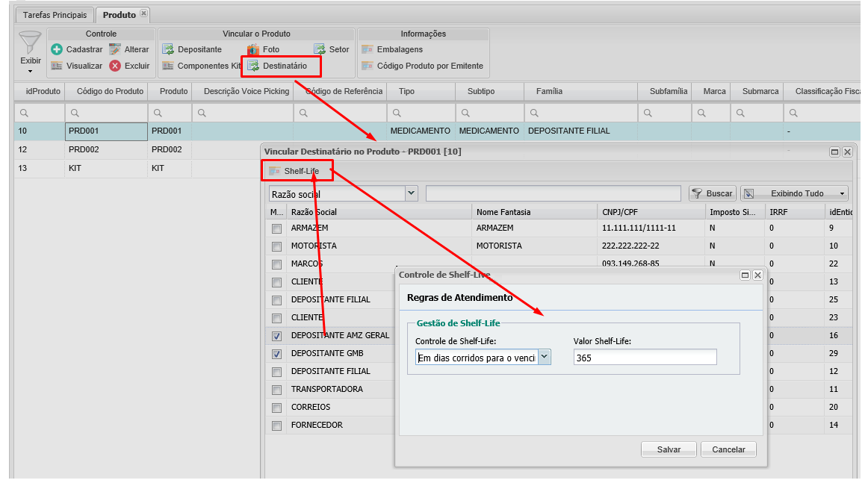Open Componentes Kit option
The width and height of the screenshot is (868, 486).
point(202,66)
